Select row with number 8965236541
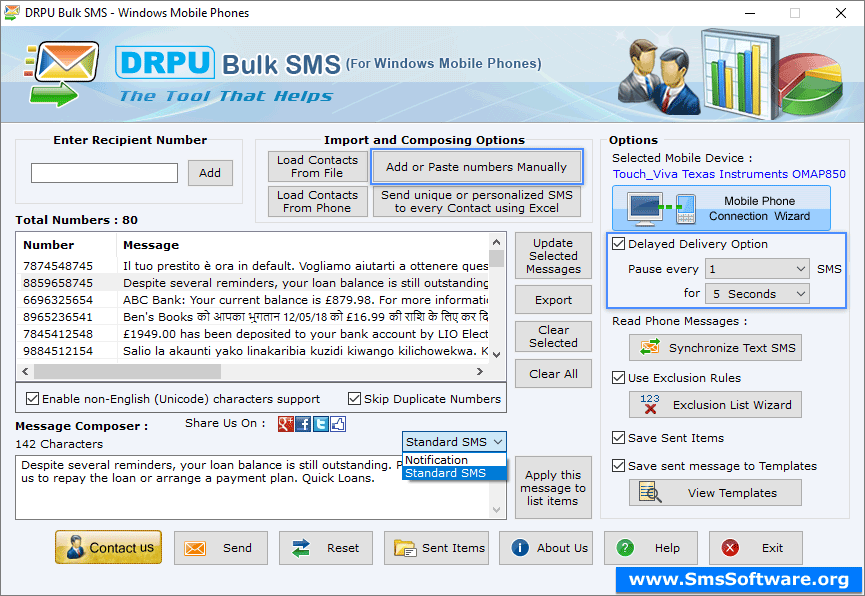The image size is (865, 596). click(253, 317)
